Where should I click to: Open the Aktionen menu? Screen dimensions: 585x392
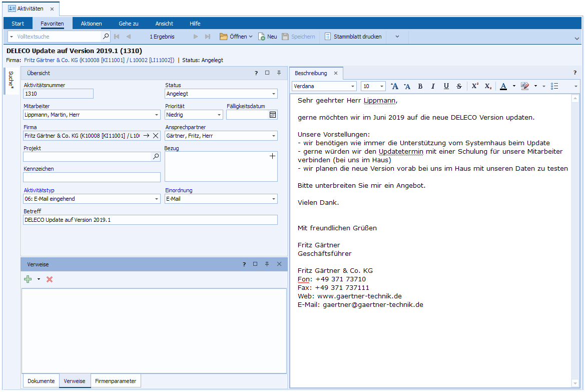coord(91,24)
